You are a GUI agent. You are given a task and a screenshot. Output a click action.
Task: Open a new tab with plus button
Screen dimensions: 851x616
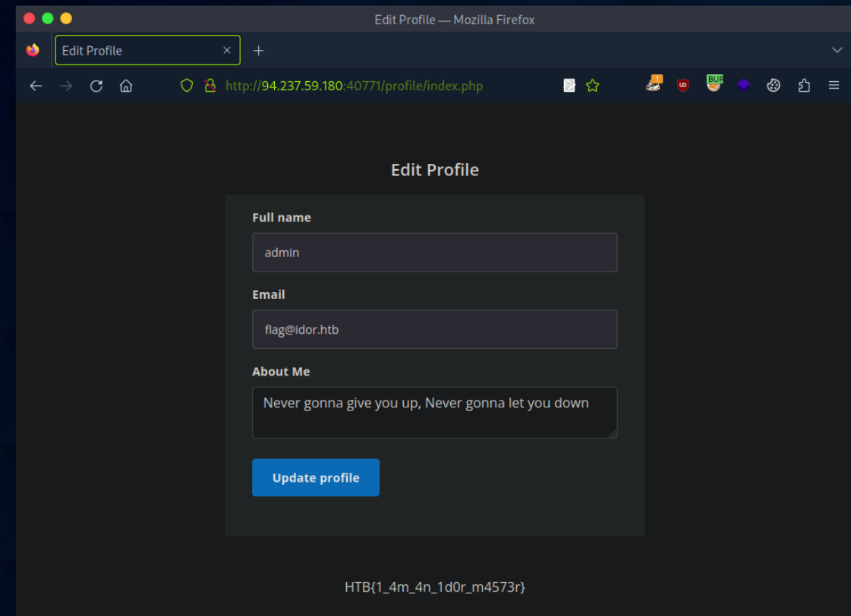[258, 50]
